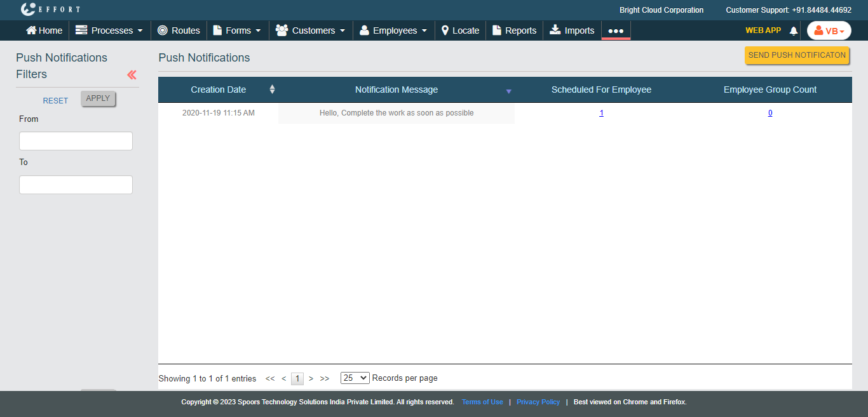Click Send Push Notification button
Image resolution: width=868 pixels, height=417 pixels.
[x=797, y=55]
